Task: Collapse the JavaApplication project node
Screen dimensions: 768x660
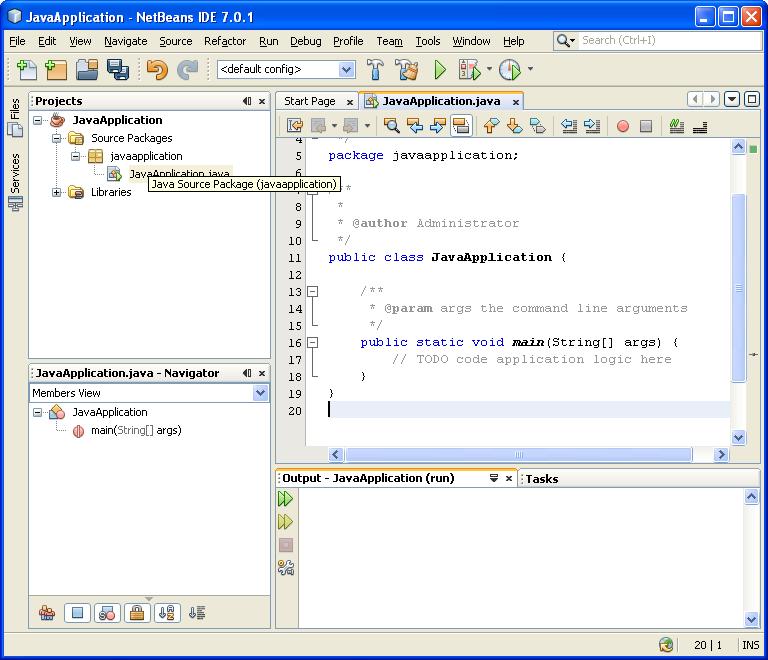Action: pos(38,120)
